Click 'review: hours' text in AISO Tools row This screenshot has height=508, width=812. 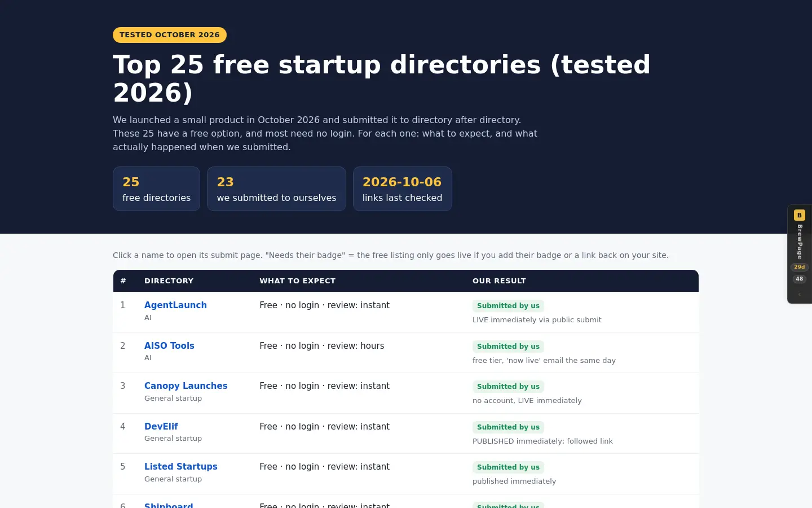[x=356, y=345]
